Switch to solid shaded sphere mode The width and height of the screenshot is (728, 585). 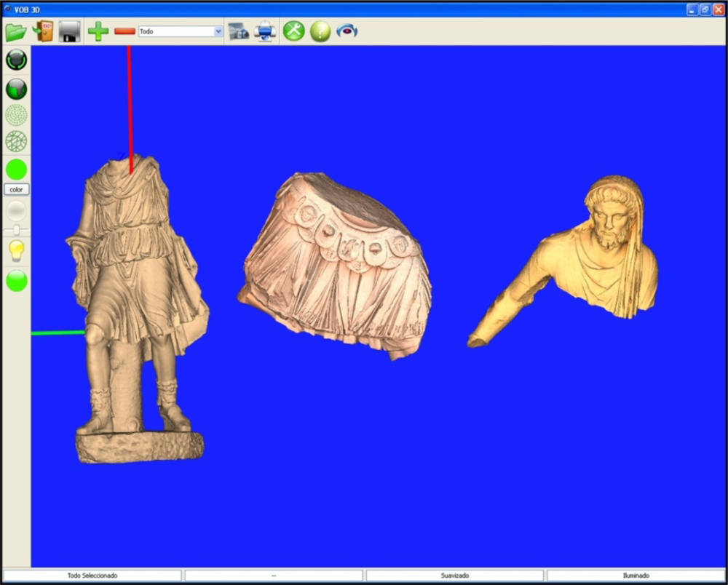16,89
